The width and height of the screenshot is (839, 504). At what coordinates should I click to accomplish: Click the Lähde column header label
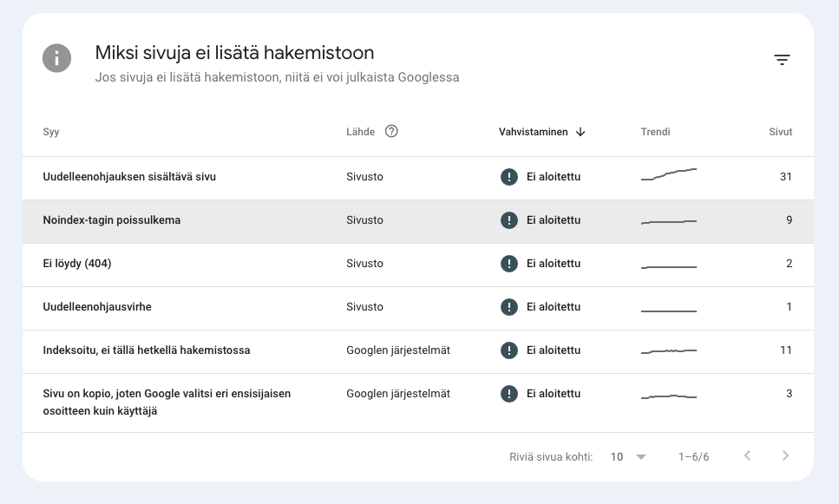(x=359, y=132)
